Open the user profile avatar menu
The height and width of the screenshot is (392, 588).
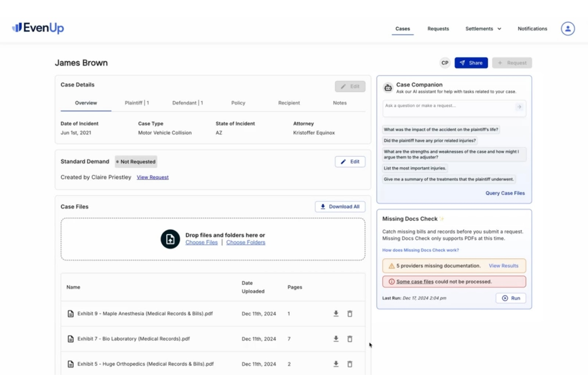coord(568,29)
